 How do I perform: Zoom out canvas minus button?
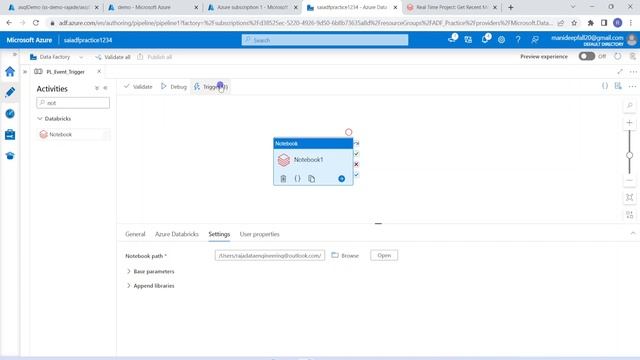pyautogui.click(x=629, y=180)
